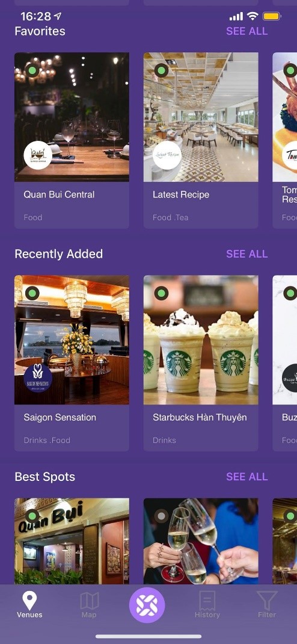See all Recently Added venues
297x644 pixels.
(x=247, y=254)
